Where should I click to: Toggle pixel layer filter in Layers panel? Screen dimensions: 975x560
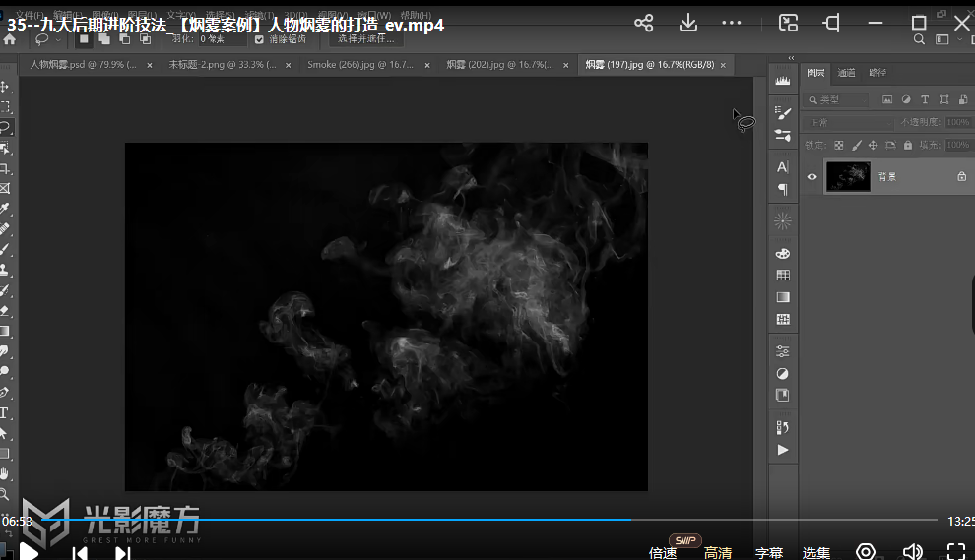(x=887, y=99)
